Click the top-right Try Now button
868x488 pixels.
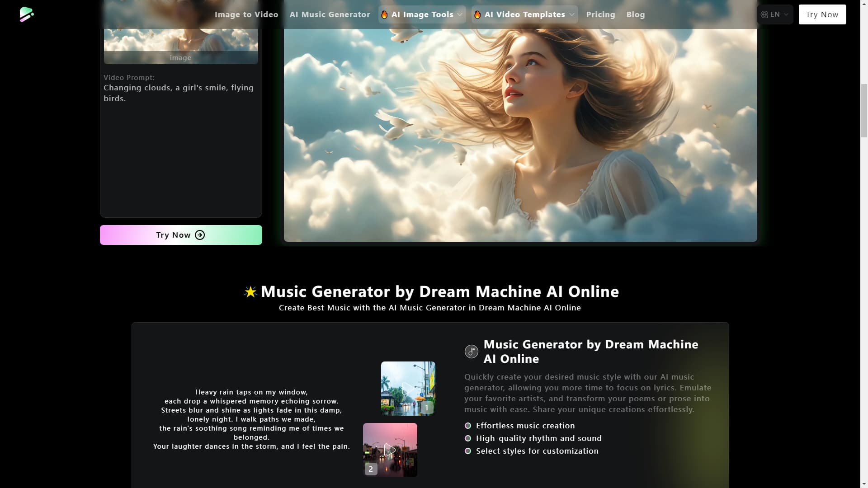pyautogui.click(x=822, y=14)
